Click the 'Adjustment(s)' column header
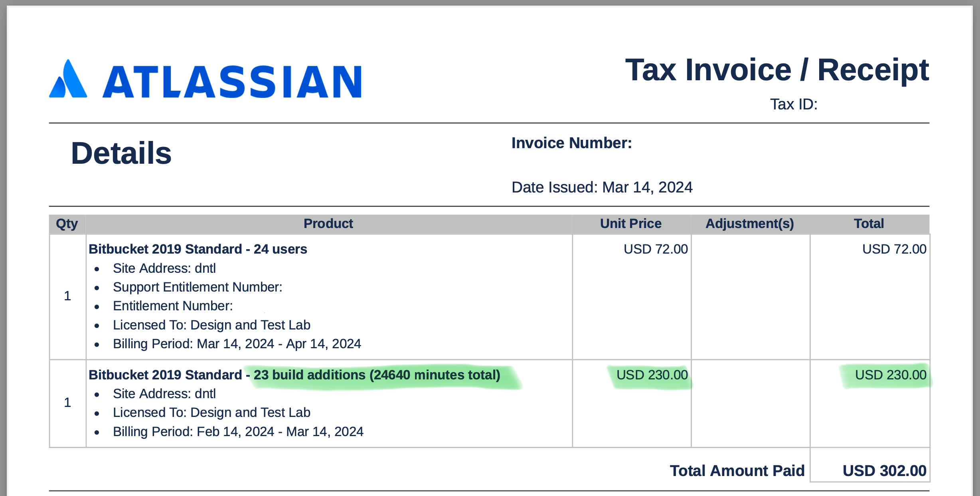The height and width of the screenshot is (496, 980). tap(749, 224)
